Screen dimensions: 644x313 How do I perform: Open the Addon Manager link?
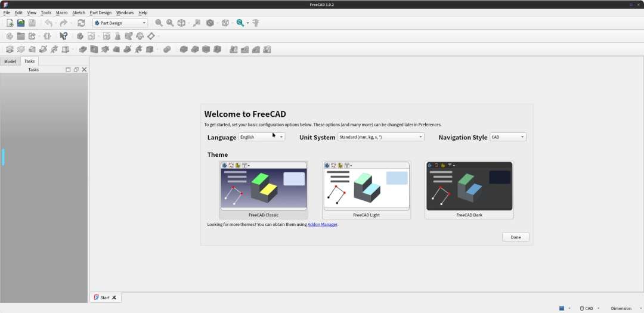pyautogui.click(x=323, y=225)
